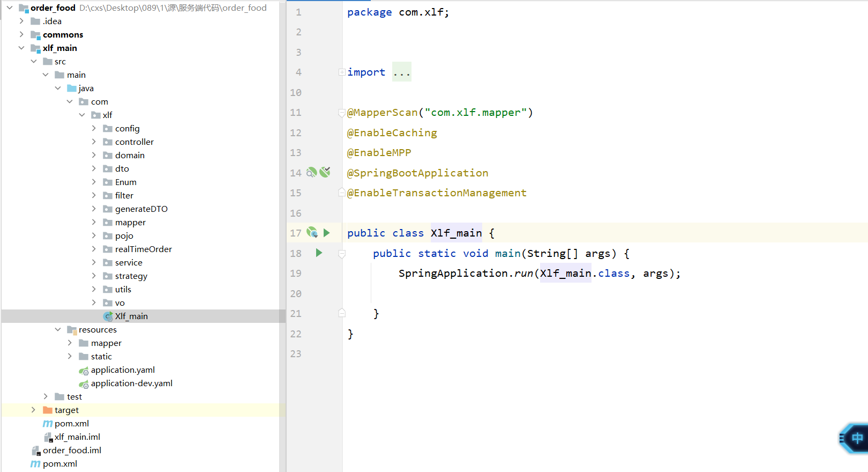Click the Spring run configuration icon on line 17
The width and height of the screenshot is (868, 472).
[312, 232]
